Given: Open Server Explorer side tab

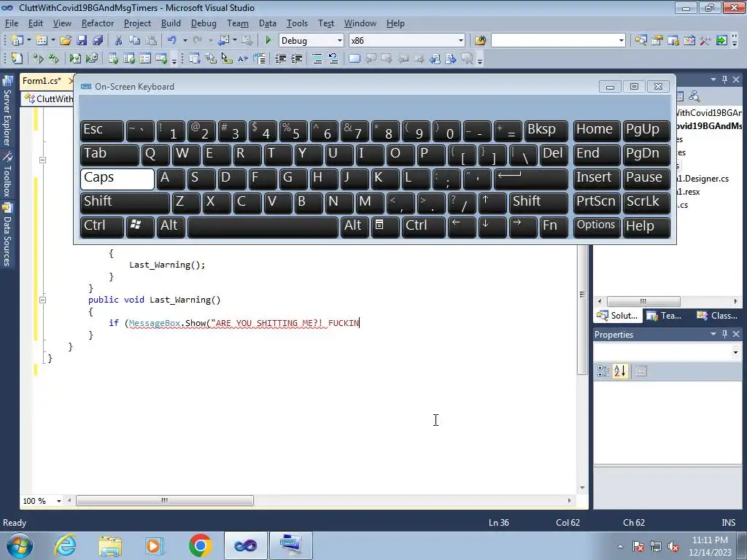Looking at the screenshot, I should point(7,112).
